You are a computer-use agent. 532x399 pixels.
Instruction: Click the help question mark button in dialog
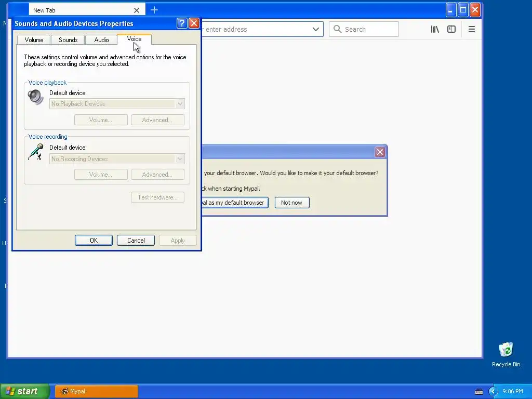coord(182,23)
